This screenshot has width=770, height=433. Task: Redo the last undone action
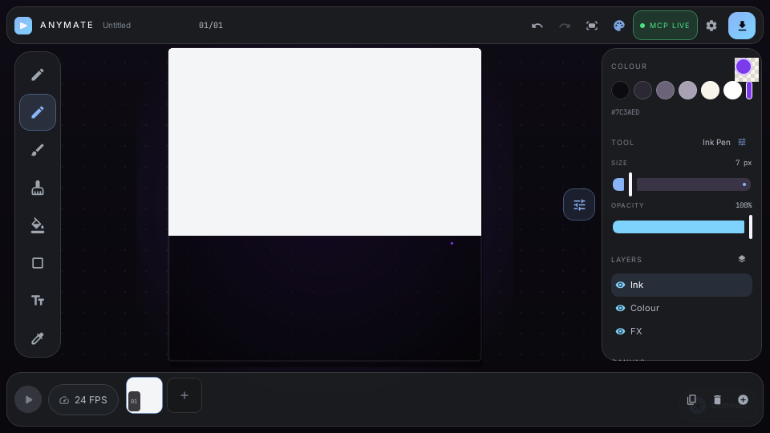click(x=565, y=26)
